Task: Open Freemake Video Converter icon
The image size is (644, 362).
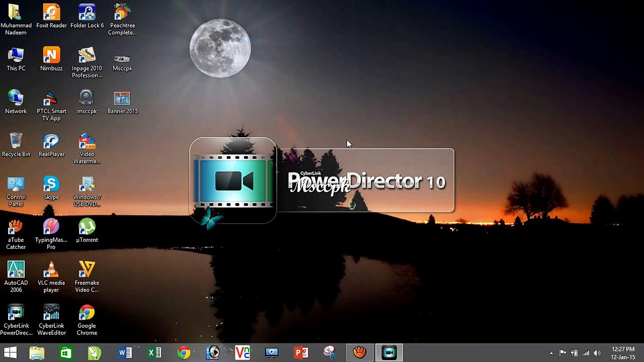Action: (x=87, y=277)
